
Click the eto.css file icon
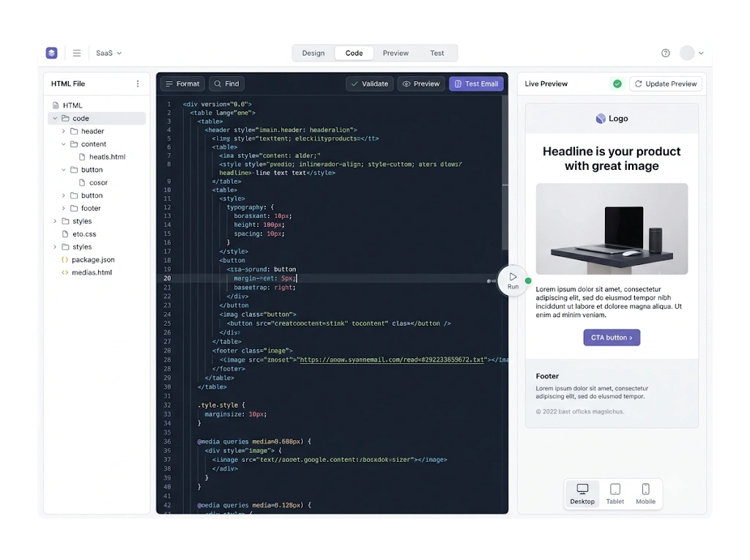65,234
